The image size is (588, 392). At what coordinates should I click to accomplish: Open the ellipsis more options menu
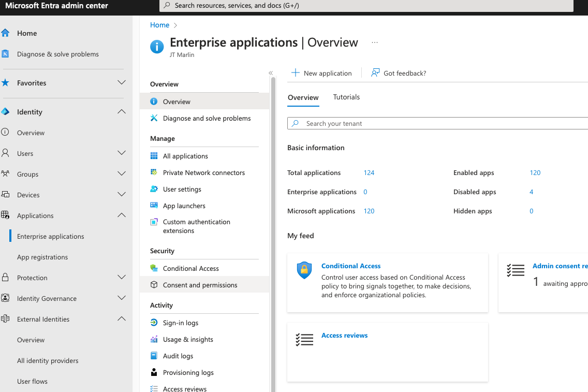click(375, 42)
